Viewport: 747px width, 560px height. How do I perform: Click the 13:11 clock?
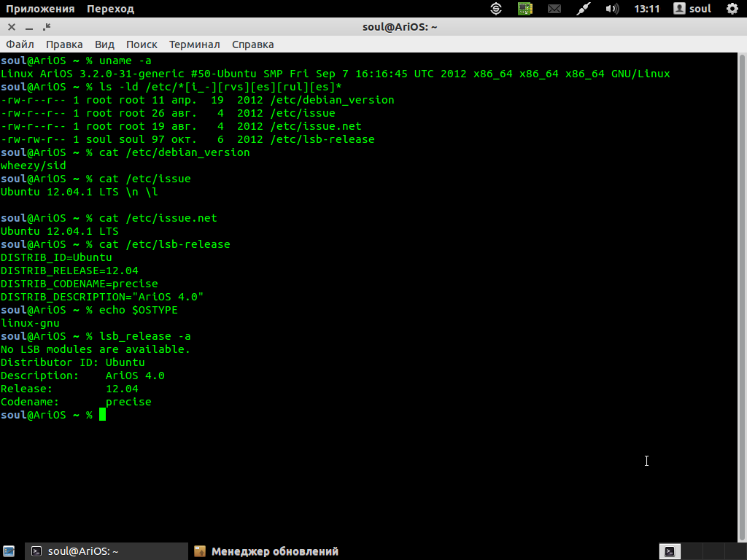[646, 9]
